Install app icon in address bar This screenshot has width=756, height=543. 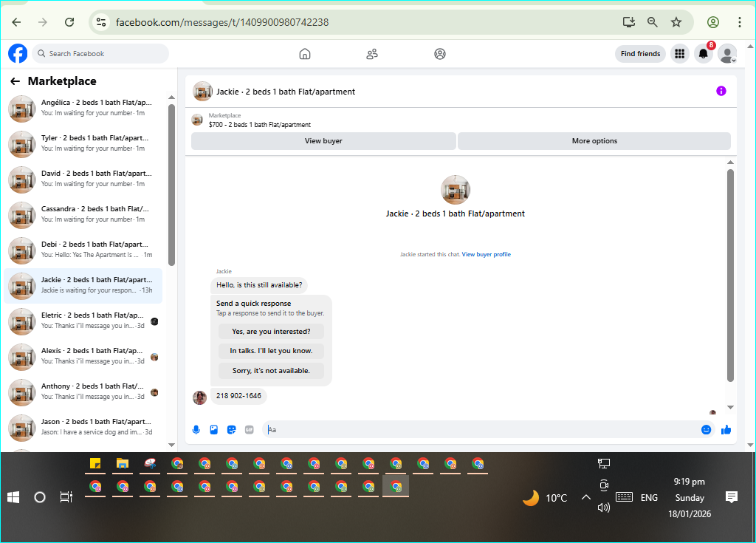pyautogui.click(x=629, y=22)
